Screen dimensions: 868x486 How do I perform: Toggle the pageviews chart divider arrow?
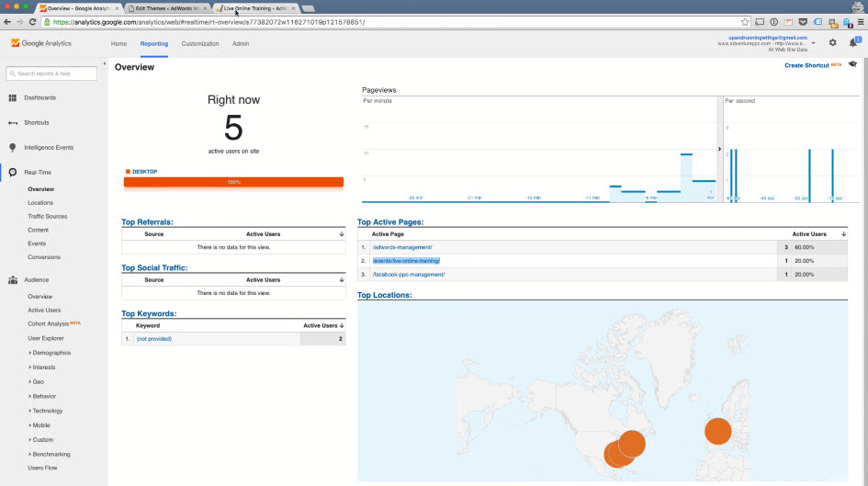719,148
